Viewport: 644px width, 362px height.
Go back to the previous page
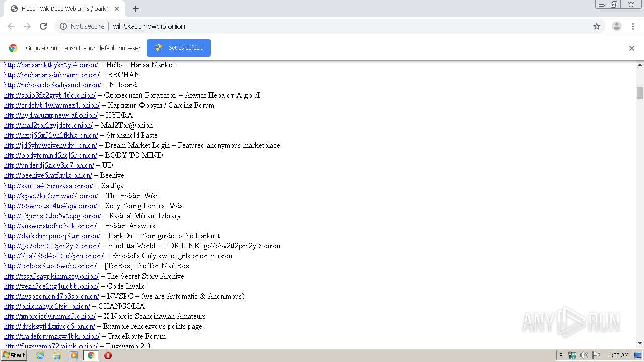tap(11, 26)
